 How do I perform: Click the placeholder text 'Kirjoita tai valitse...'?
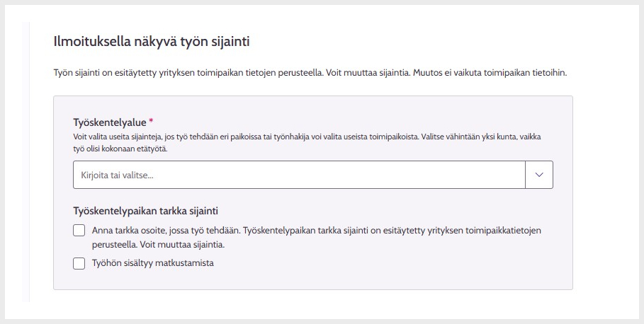(118, 175)
